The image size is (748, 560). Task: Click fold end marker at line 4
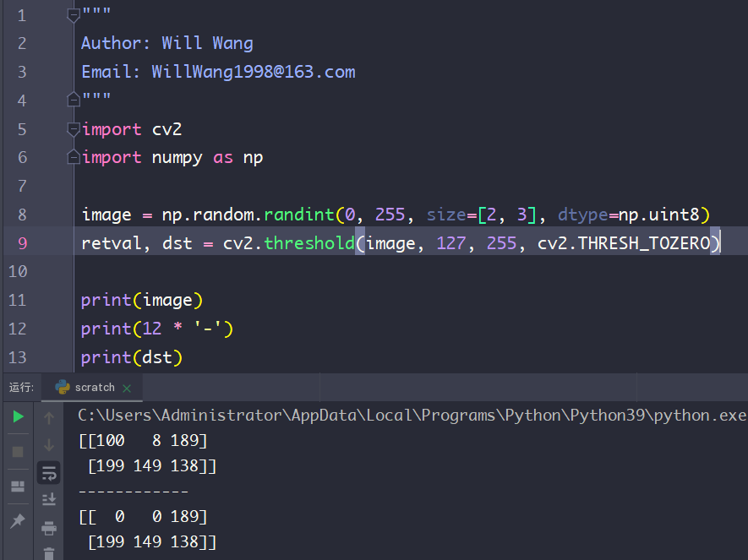click(x=74, y=100)
